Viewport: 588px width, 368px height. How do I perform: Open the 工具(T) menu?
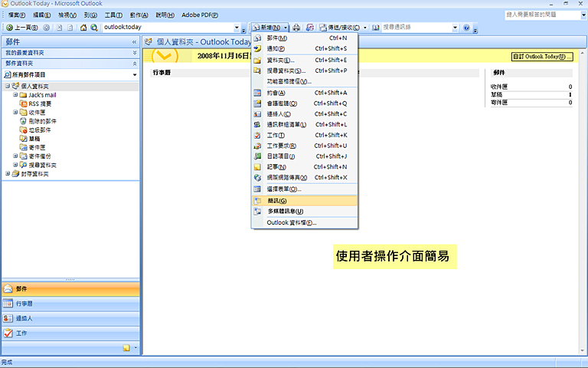pyautogui.click(x=113, y=15)
